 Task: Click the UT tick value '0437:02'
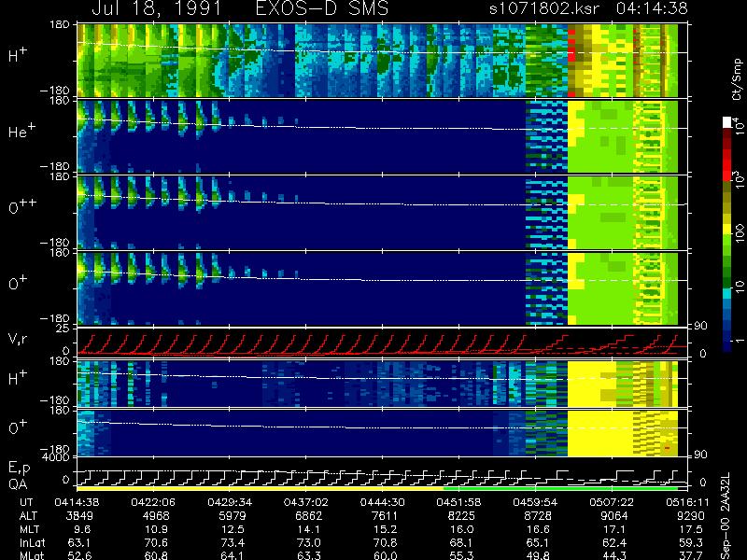(x=306, y=502)
